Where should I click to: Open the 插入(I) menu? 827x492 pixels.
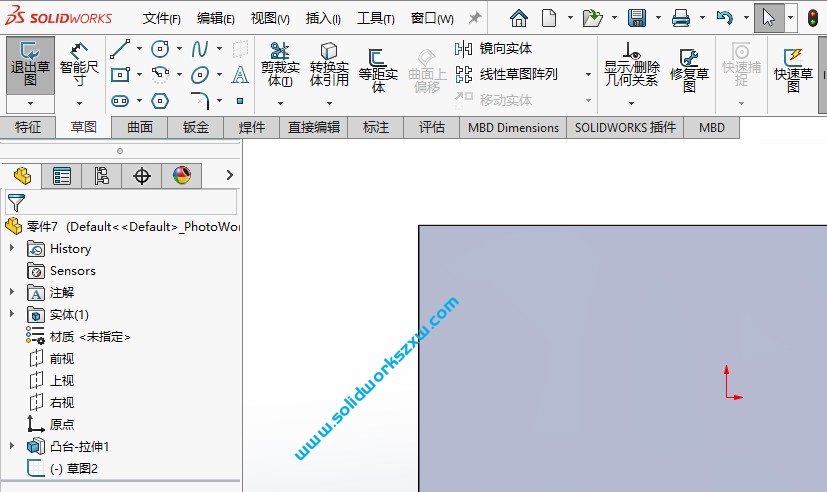click(322, 19)
